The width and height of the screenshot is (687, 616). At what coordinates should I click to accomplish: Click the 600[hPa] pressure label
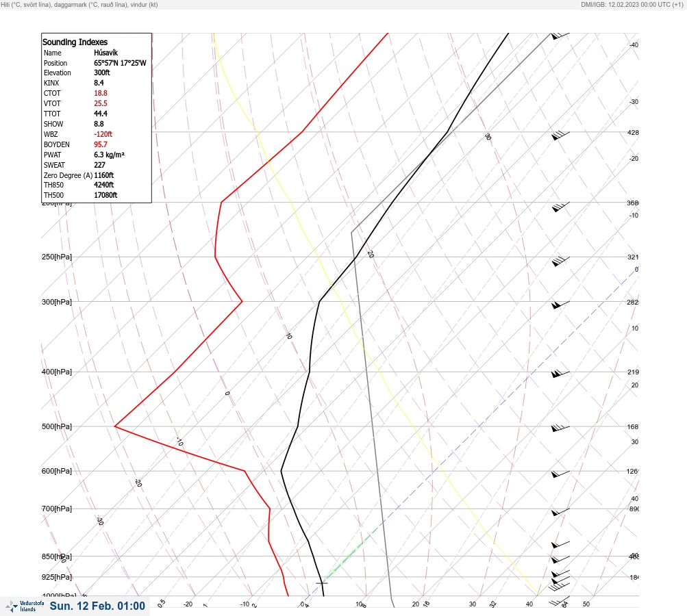pos(57,471)
